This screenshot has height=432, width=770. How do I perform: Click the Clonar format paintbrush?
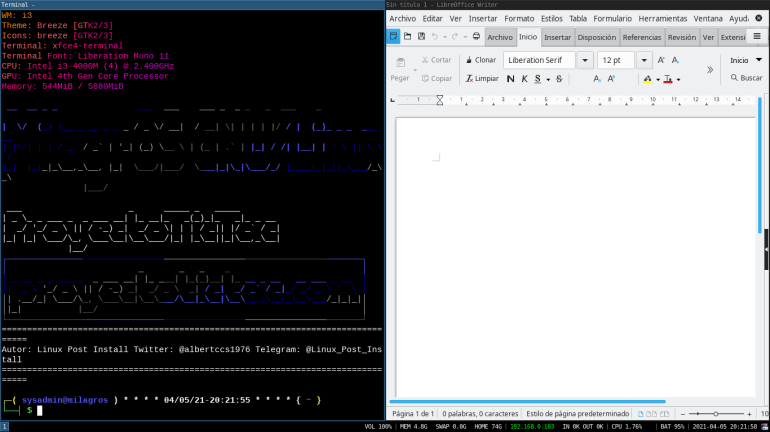(x=480, y=60)
